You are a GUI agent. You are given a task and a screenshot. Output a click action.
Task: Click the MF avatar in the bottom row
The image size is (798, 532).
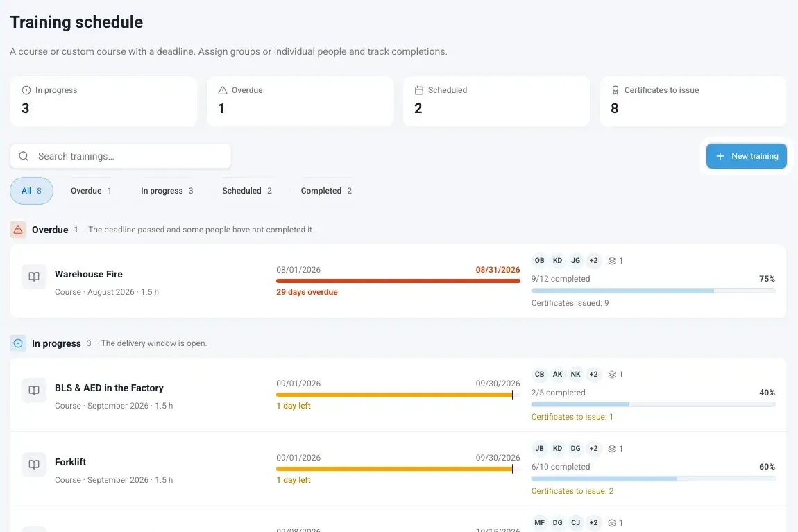[x=539, y=523]
